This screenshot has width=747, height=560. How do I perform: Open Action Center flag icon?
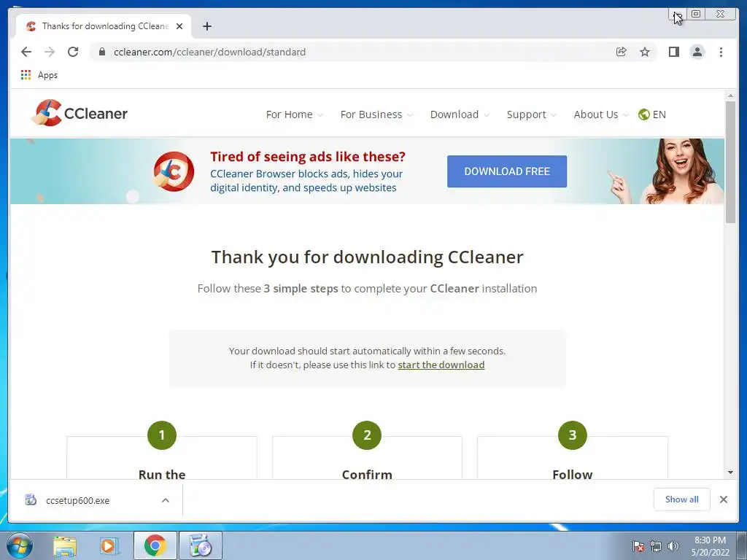[x=638, y=547]
